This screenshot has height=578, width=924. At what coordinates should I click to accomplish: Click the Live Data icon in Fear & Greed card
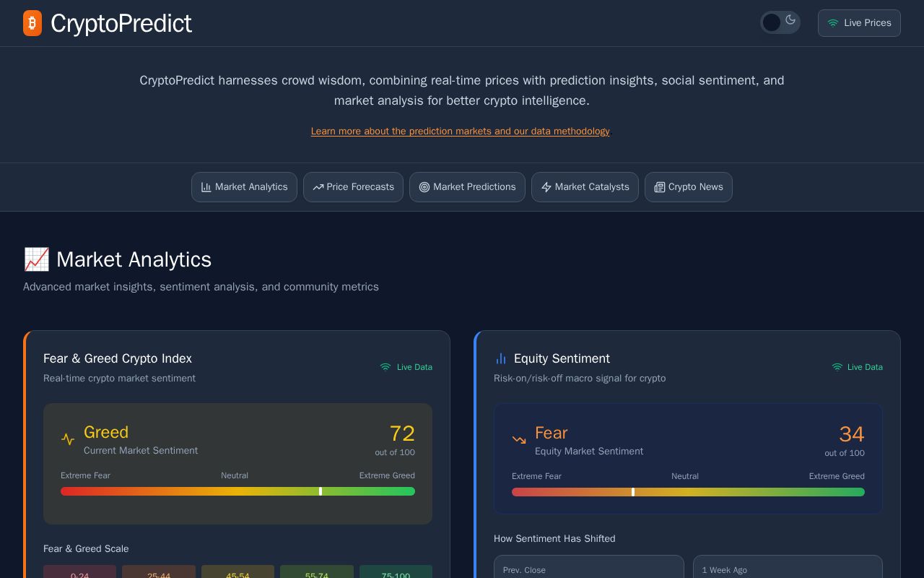coord(385,367)
